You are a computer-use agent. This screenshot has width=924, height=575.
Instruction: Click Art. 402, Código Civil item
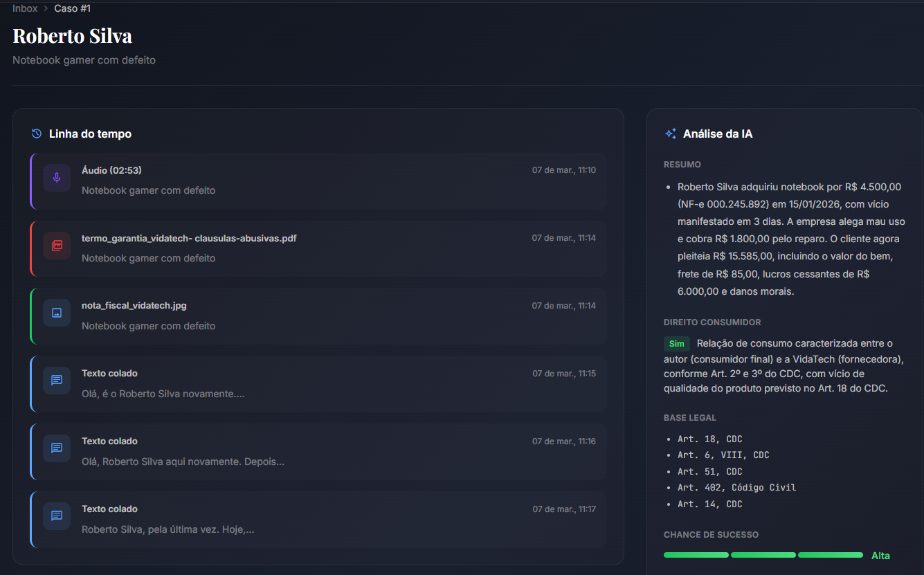[737, 488]
